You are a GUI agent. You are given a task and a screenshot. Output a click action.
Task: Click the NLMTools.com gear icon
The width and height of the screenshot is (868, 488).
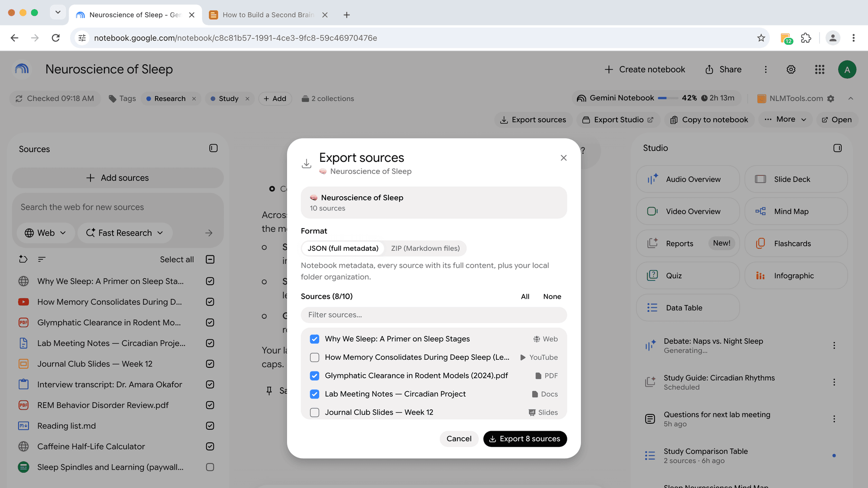[x=830, y=99]
